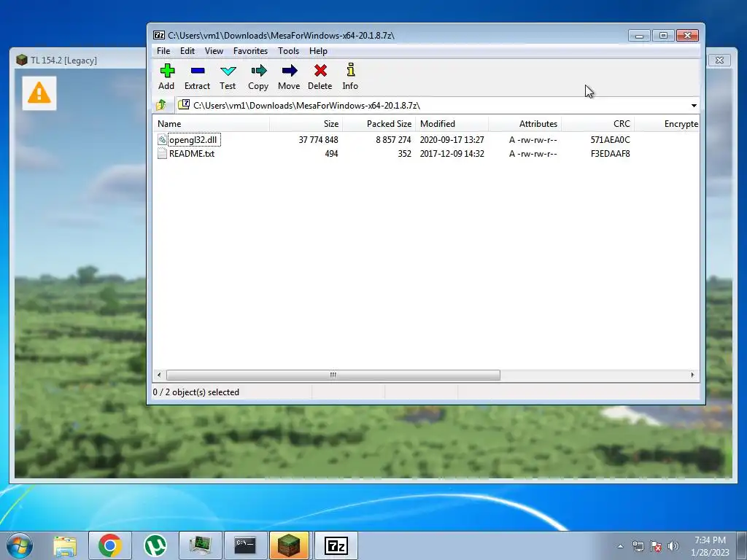Image resolution: width=747 pixels, height=560 pixels.
Task: Open Windows Start button
Action: (x=20, y=545)
